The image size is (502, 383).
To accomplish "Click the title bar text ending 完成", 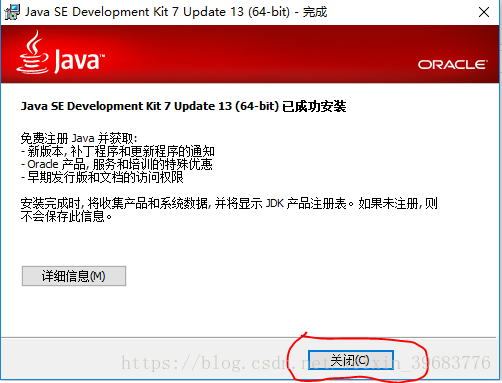I will coord(176,12).
